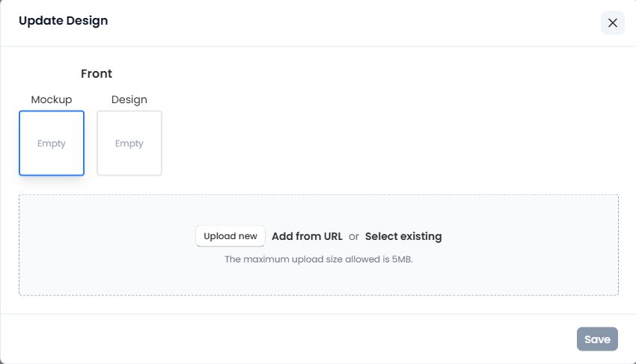This screenshot has width=636, height=364.
Task: Click the 5MB text in upload note
Action: pyautogui.click(x=402, y=259)
